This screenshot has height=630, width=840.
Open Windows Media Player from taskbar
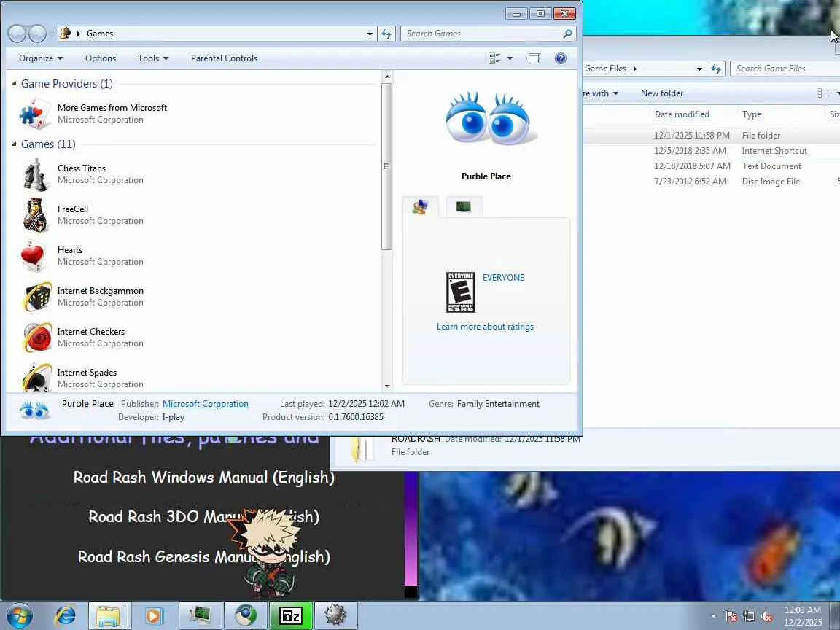pyautogui.click(x=152, y=616)
